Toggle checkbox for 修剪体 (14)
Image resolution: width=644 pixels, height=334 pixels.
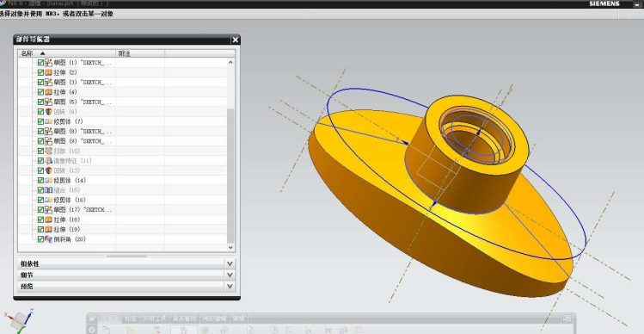40,180
